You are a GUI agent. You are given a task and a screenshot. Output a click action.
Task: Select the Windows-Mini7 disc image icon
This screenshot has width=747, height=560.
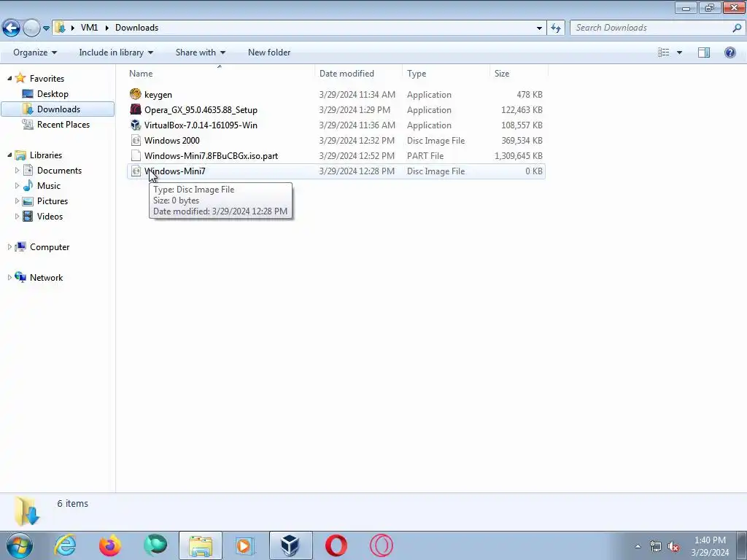tap(136, 171)
